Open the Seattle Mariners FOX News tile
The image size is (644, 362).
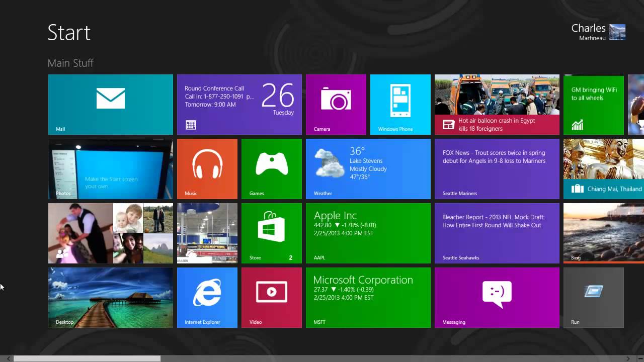coord(497,169)
